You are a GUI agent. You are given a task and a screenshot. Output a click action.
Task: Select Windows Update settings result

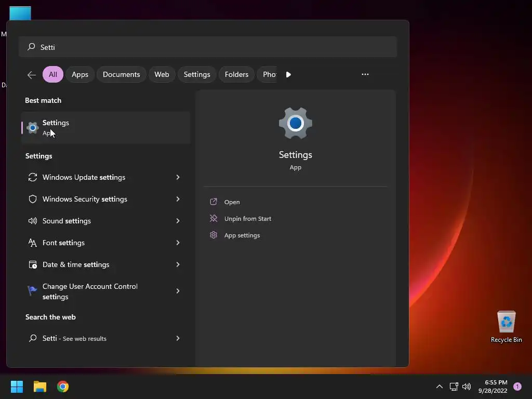105,177
